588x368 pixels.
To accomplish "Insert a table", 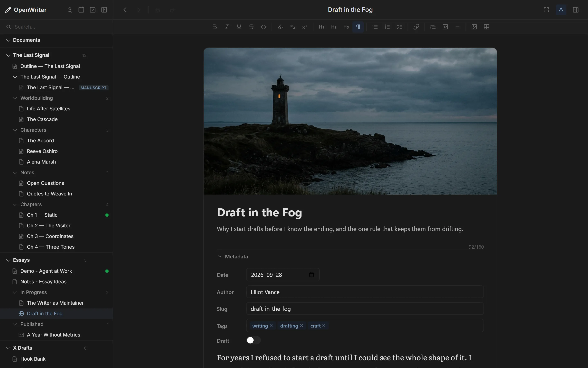I will pyautogui.click(x=487, y=27).
